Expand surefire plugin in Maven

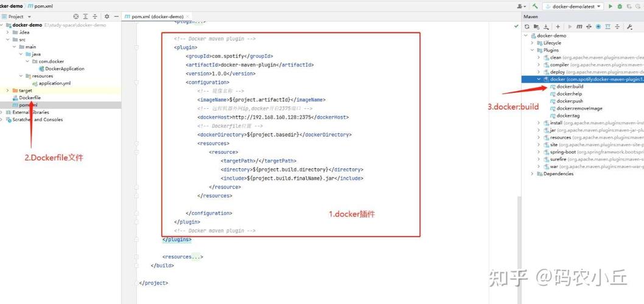(539, 159)
